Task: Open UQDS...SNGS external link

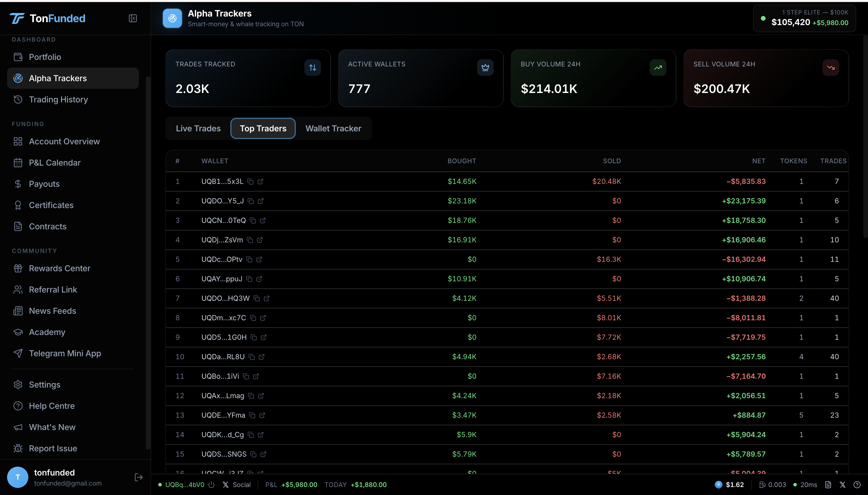Action: pyautogui.click(x=263, y=454)
